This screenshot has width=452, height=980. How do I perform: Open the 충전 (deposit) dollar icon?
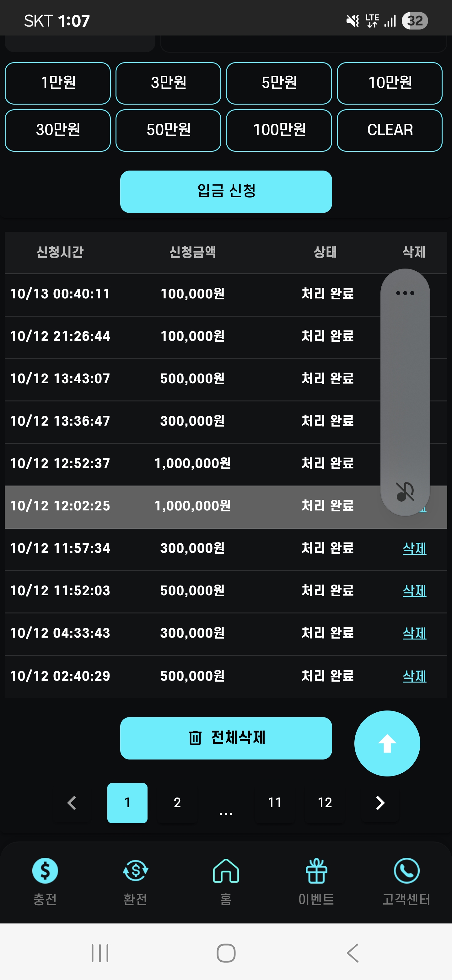(x=45, y=870)
